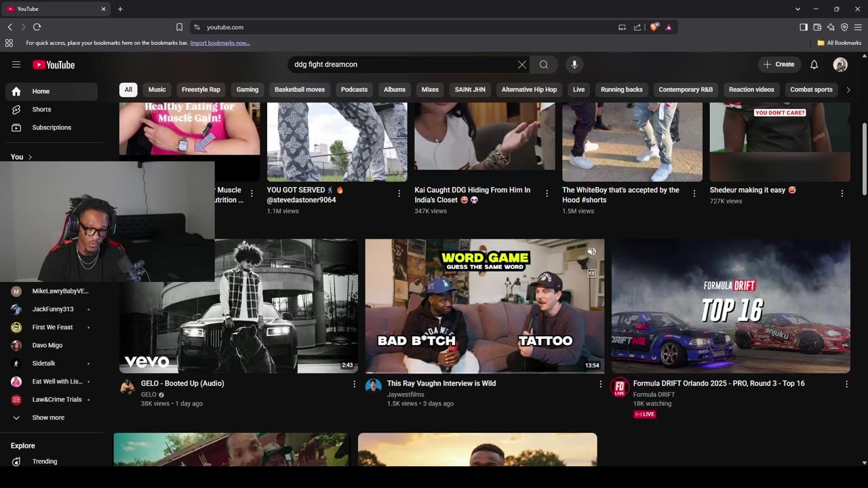Toggle captions on the Word Game preview
868x488 pixels.
591,273
